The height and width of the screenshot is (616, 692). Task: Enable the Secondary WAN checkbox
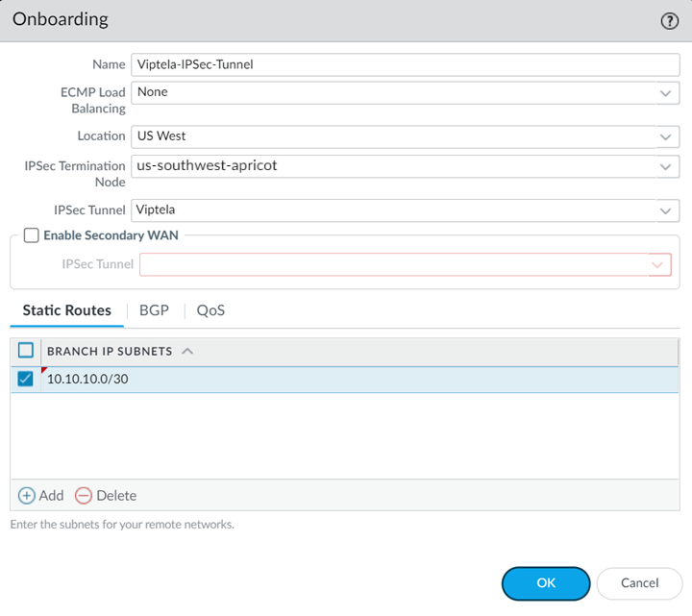[32, 235]
